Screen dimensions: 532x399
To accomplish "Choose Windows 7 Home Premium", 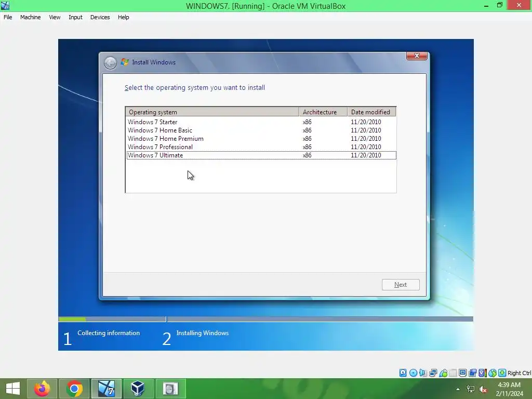I will tap(261, 138).
